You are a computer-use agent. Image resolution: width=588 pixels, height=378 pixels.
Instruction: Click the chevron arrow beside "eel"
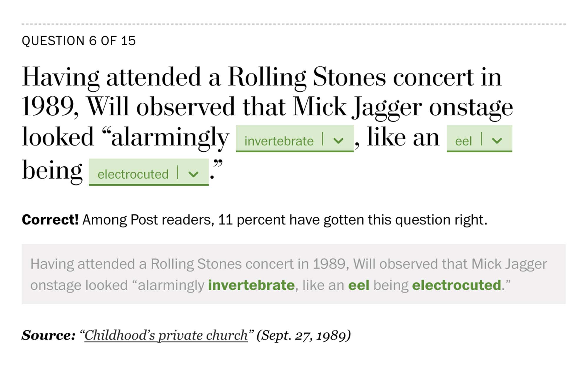click(x=497, y=141)
